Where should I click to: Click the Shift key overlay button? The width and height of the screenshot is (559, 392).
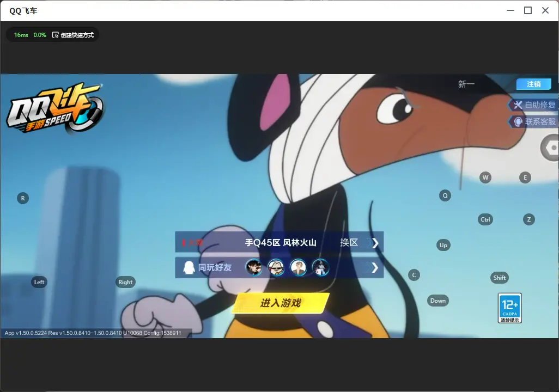[x=500, y=278]
